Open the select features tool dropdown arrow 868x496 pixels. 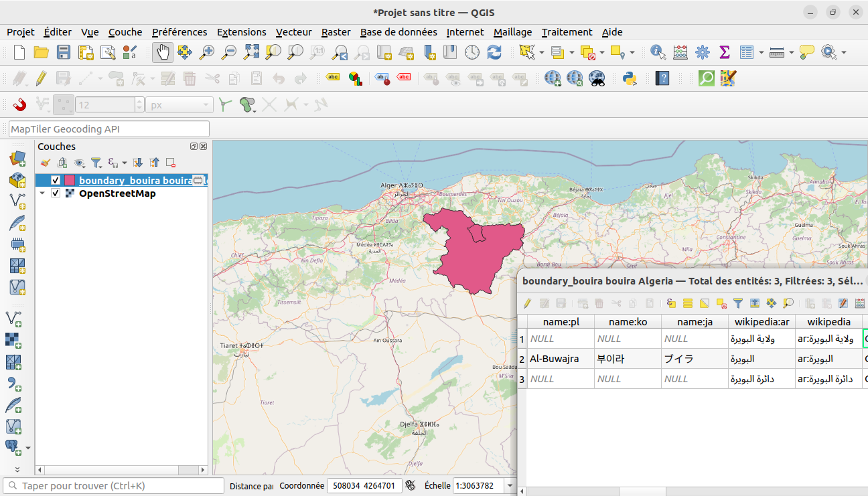click(542, 52)
